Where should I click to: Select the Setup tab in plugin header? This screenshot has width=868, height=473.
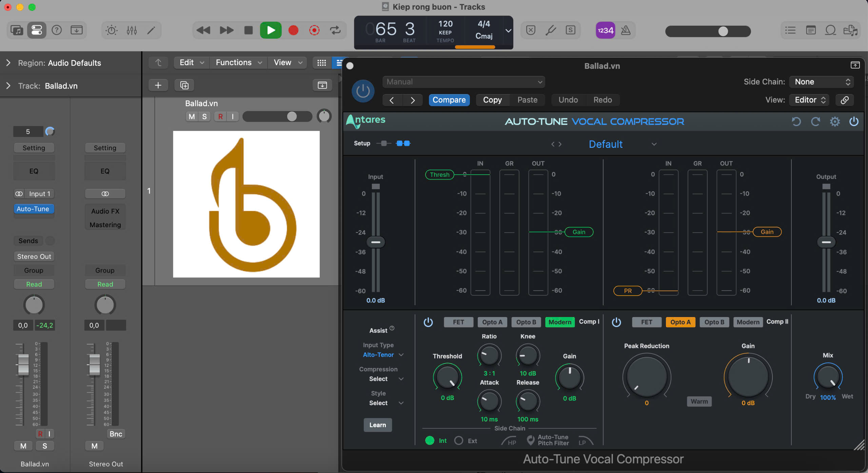point(362,143)
